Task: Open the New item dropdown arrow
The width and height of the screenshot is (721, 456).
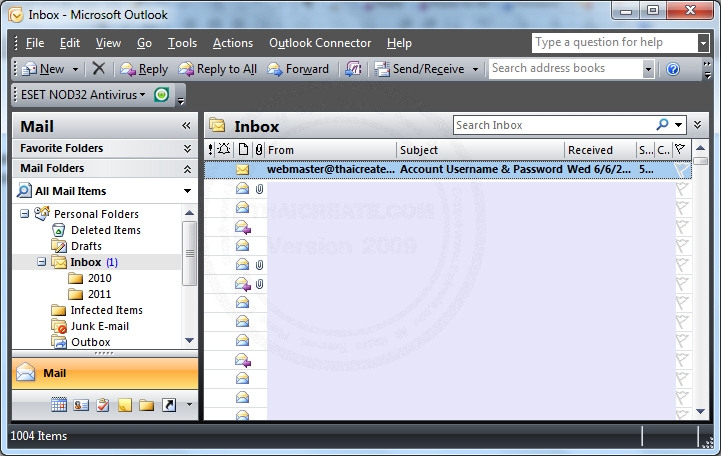Action: (75, 69)
